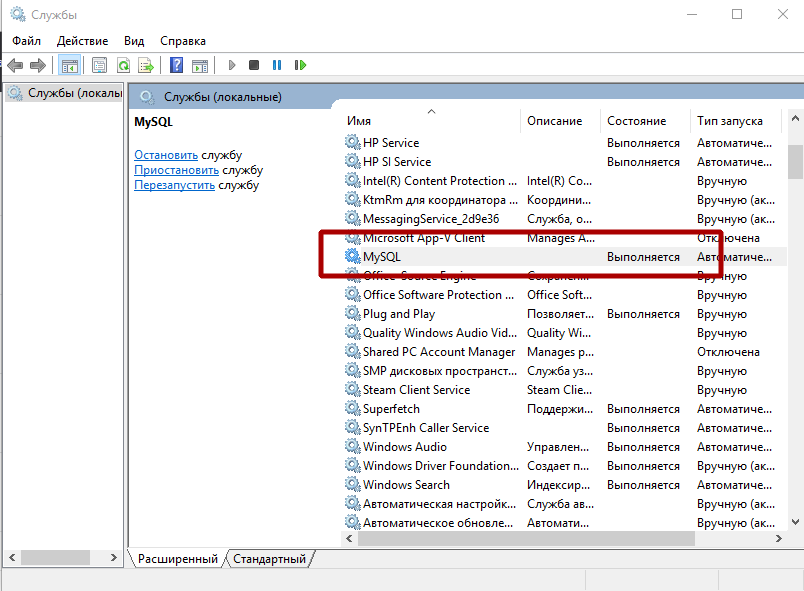This screenshot has width=804, height=591.
Task: Open Properties via the toolbar icon
Action: pos(99,65)
